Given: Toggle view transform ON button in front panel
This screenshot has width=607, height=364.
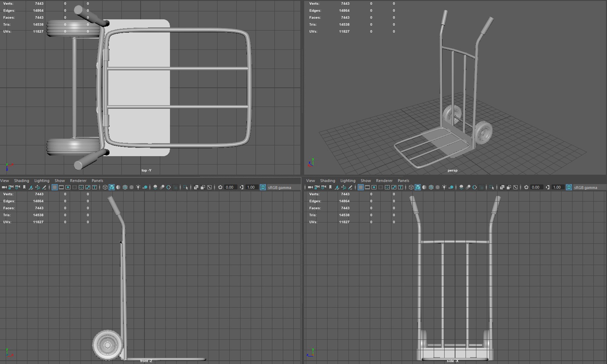Looking at the screenshot, I should [x=263, y=187].
